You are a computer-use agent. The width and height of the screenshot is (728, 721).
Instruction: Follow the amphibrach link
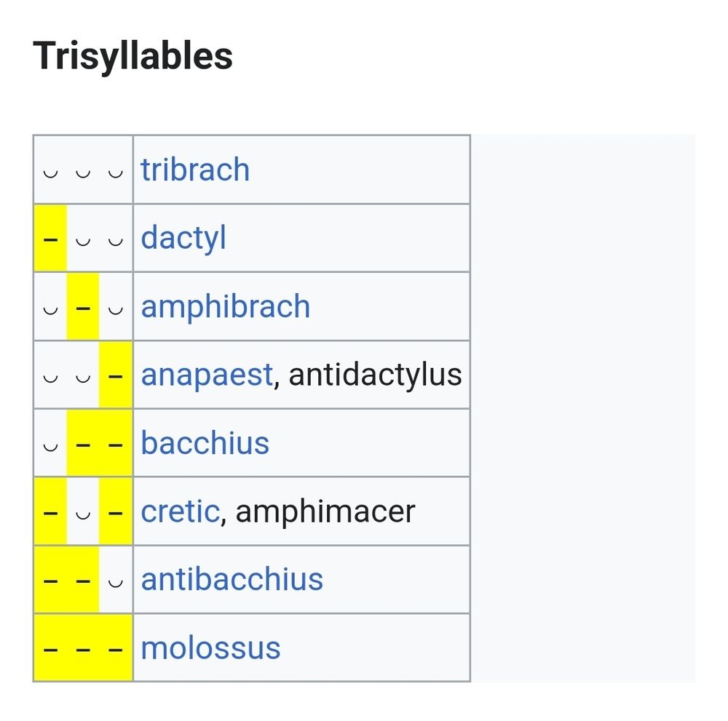225,307
